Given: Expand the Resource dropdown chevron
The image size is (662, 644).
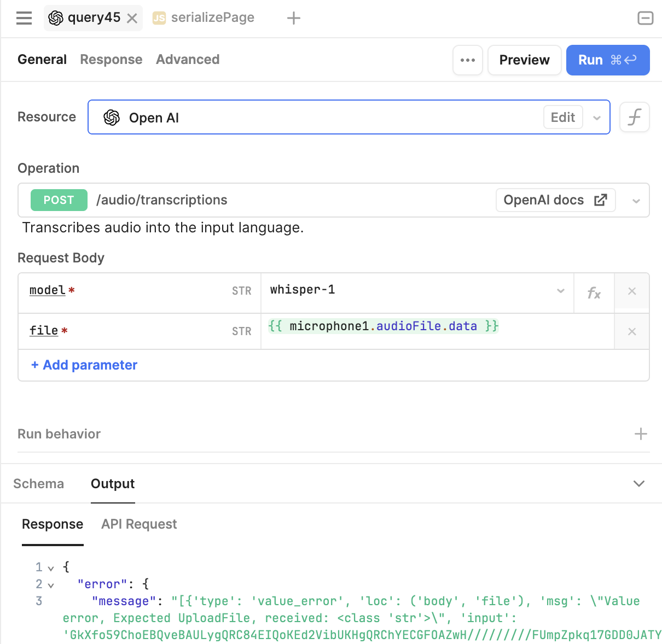Looking at the screenshot, I should click(597, 118).
